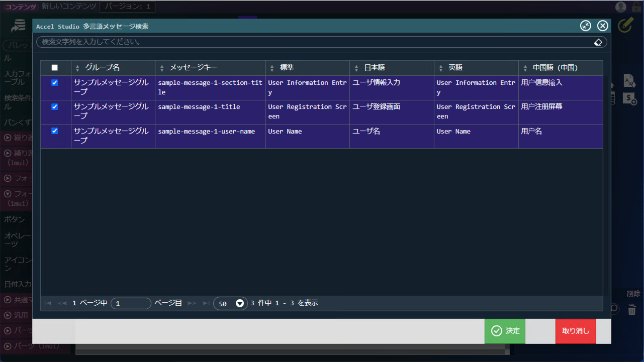Click the 新しいコンテンツ title text
Image resolution: width=644 pixels, height=362 pixels.
click(x=69, y=7)
